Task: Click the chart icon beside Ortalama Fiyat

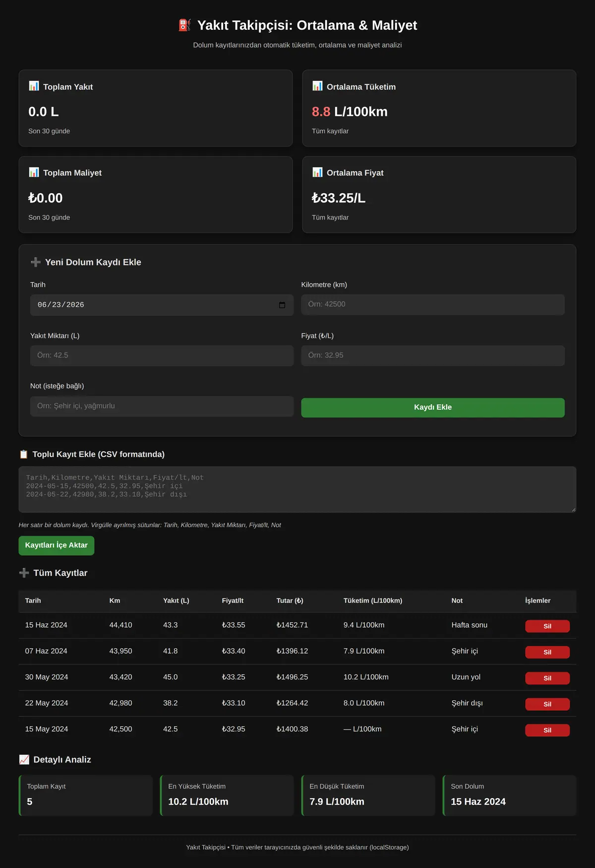Action: (317, 172)
